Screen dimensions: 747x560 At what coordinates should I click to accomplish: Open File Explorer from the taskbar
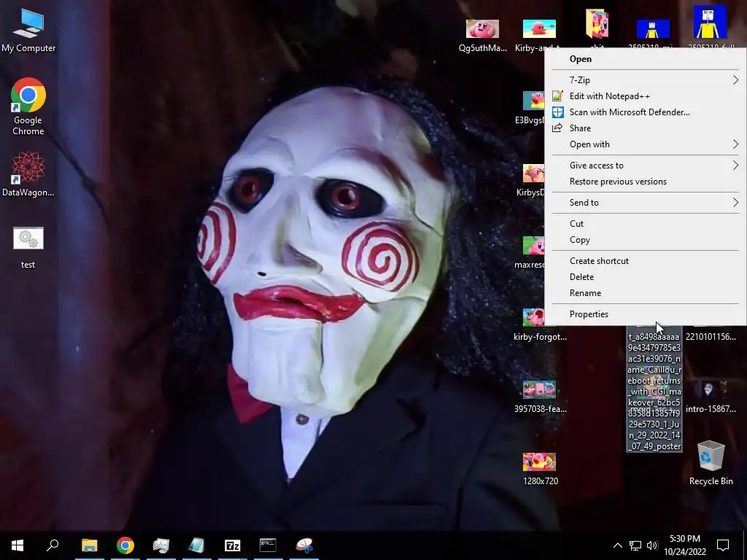point(89,545)
